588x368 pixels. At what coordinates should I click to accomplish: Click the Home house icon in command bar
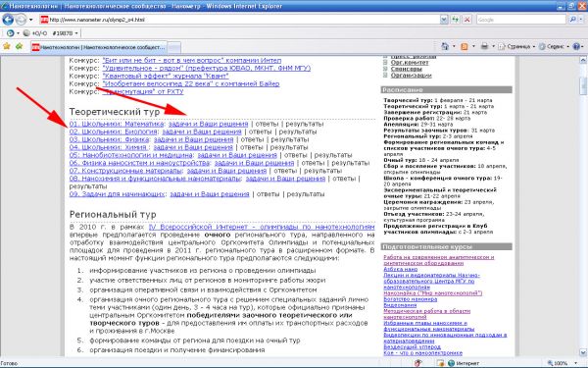[x=445, y=46]
